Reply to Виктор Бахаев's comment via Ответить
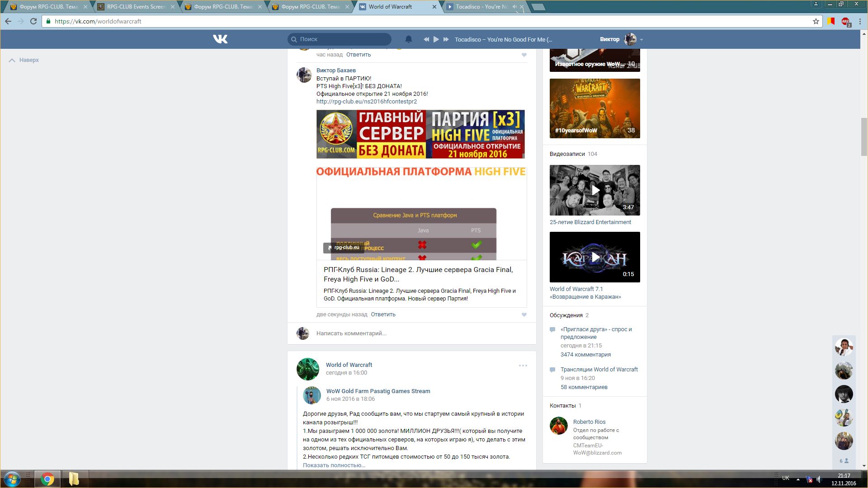The width and height of the screenshot is (868, 488). pyautogui.click(x=383, y=314)
